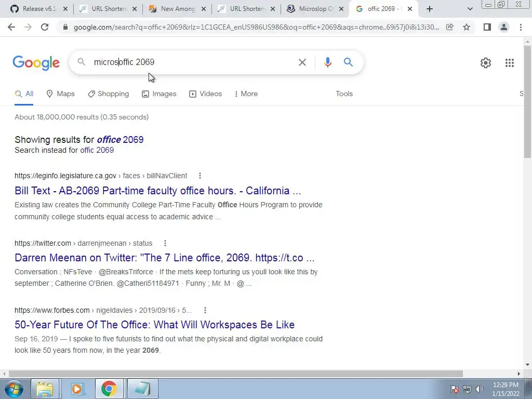Open 50-Year Future Of The Office result
Screen dimensions: 532x399
[x=154, y=325]
